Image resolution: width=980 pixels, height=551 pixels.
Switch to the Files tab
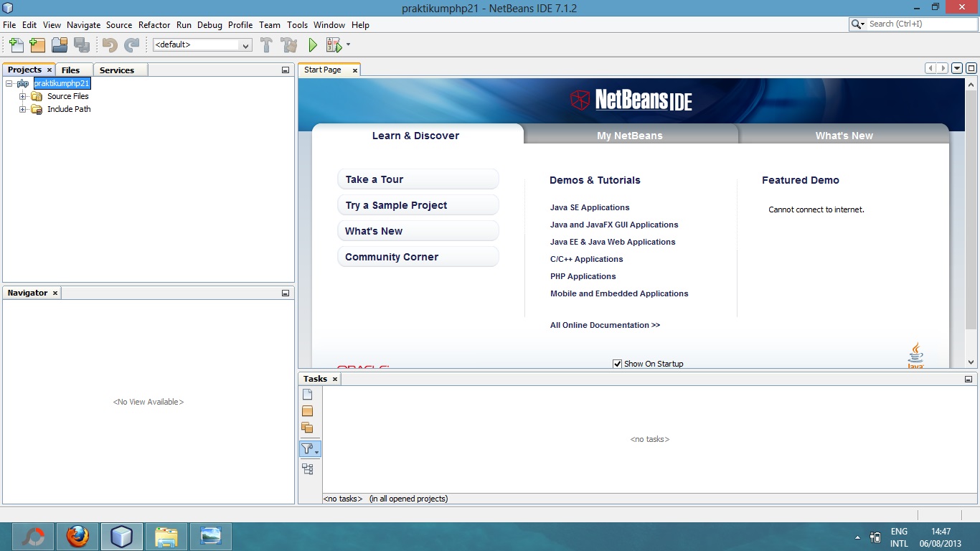pos(70,70)
